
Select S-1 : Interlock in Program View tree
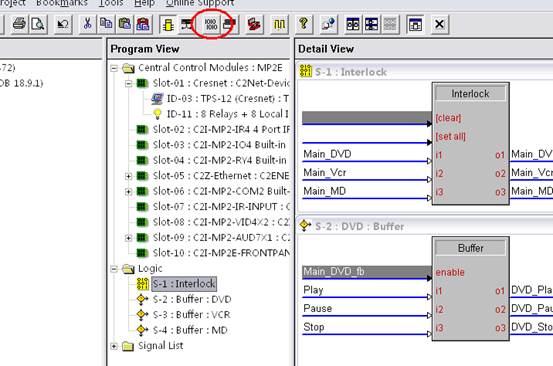coord(184,284)
